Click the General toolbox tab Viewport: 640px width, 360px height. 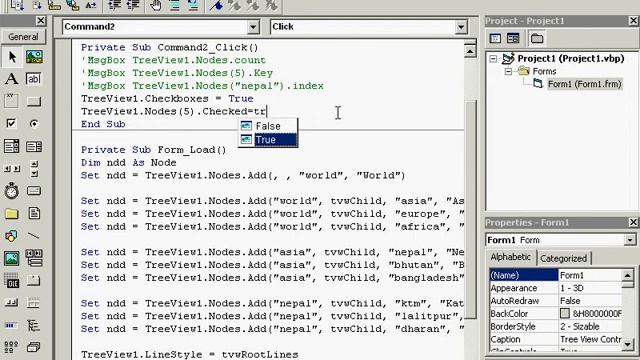click(x=23, y=37)
